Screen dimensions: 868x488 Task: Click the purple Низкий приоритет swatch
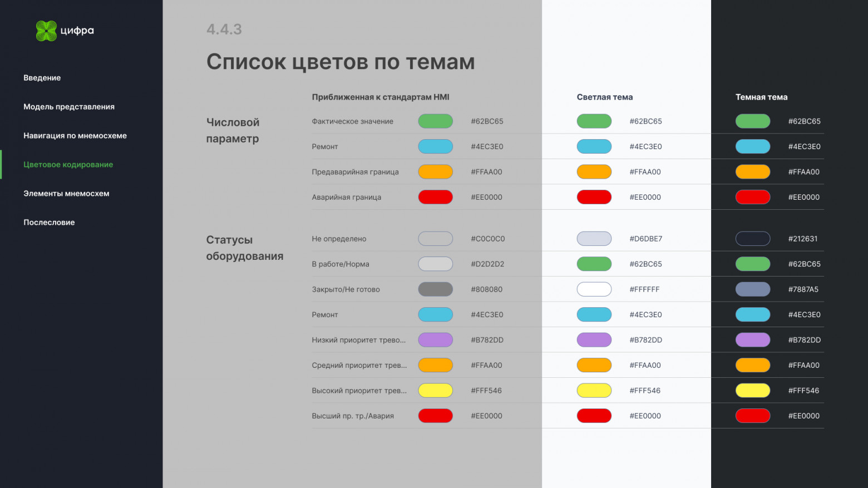435,339
